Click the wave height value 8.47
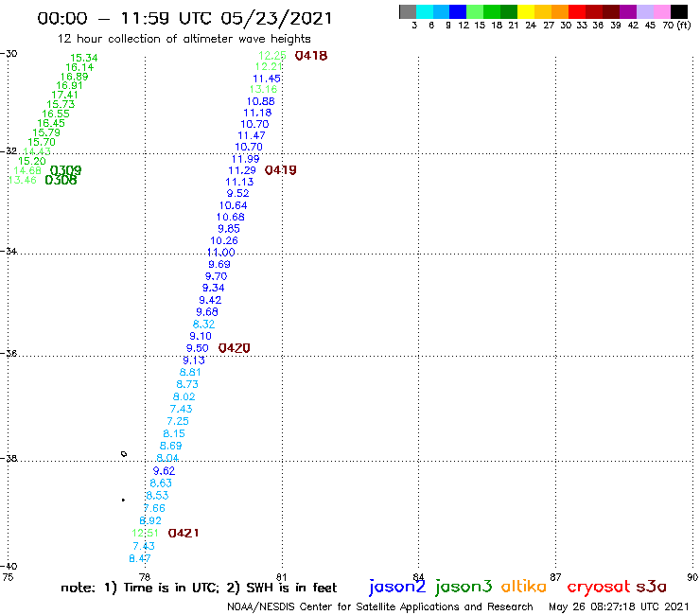700x615 pixels. click(140, 559)
